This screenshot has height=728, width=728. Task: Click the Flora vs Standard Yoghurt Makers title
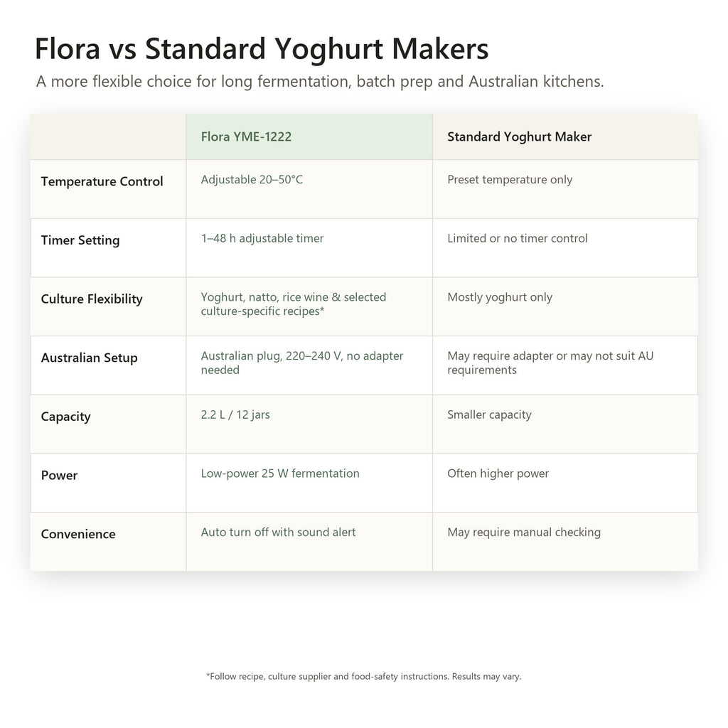pos(262,49)
